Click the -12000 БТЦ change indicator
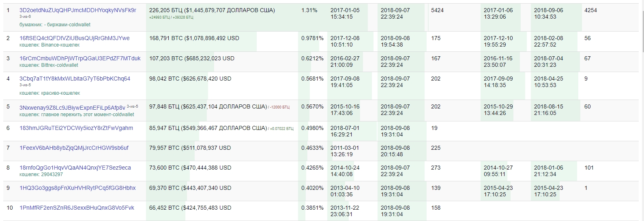This screenshot has width=644, height=221. pyautogui.click(x=279, y=107)
